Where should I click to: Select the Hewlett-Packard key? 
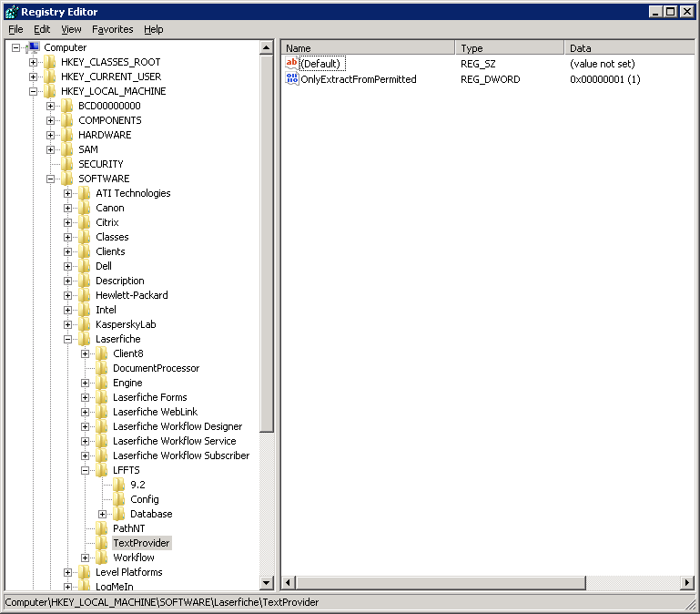(x=132, y=295)
